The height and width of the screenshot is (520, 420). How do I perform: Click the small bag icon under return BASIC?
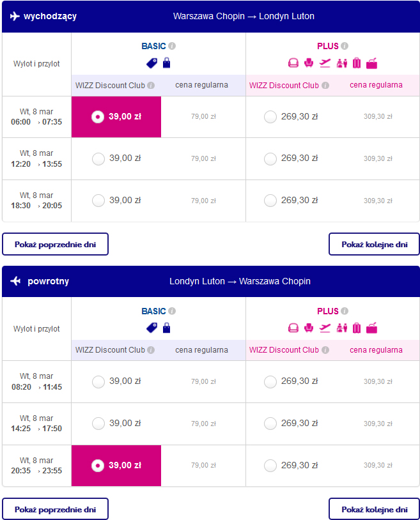click(x=167, y=328)
